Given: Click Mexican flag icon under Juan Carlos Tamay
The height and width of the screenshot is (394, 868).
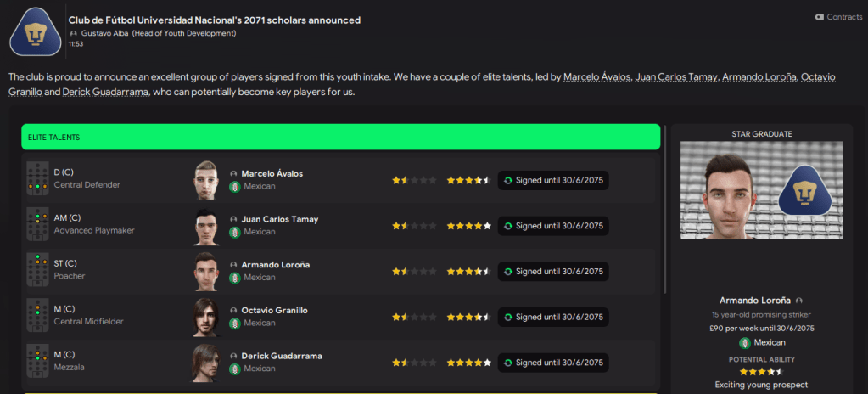Looking at the screenshot, I should tap(234, 232).
